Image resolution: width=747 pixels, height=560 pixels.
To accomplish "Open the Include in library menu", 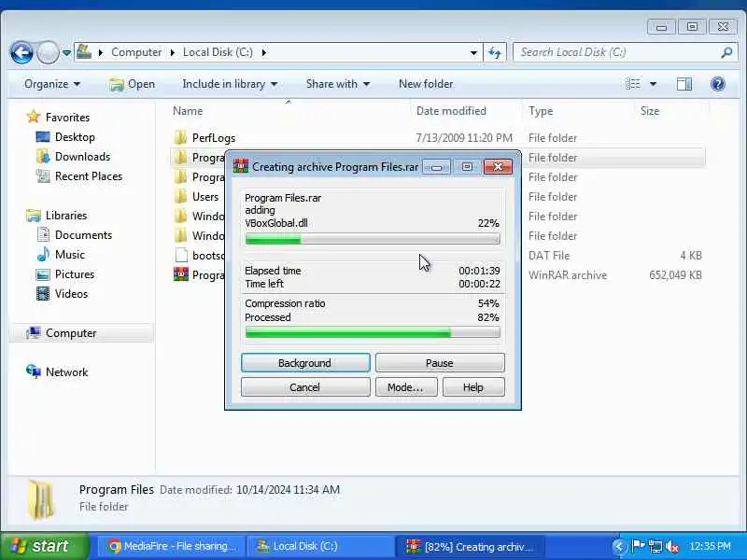I will [x=230, y=84].
